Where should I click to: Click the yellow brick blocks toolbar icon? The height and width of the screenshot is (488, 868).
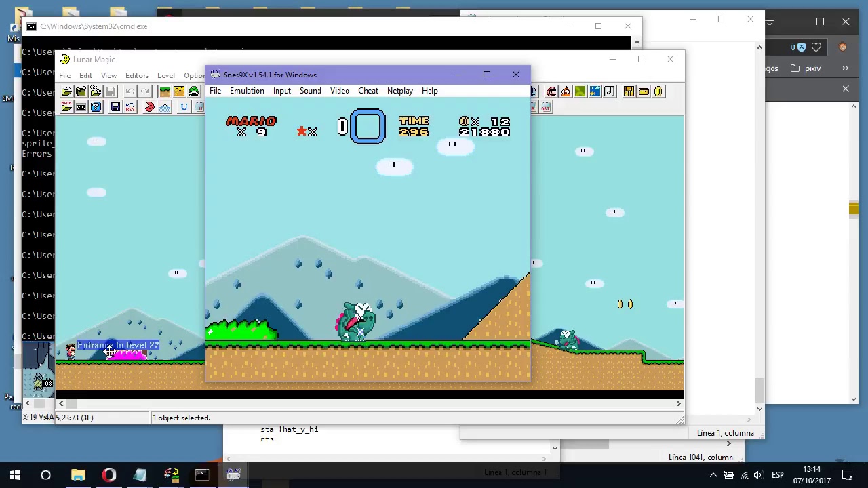pyautogui.click(x=629, y=91)
